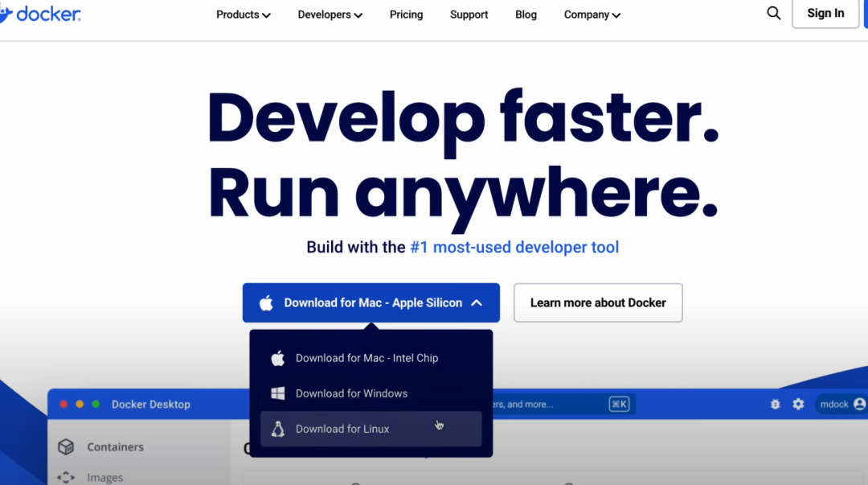Click the Sign In button
This screenshot has height=485, width=868.
tap(825, 14)
